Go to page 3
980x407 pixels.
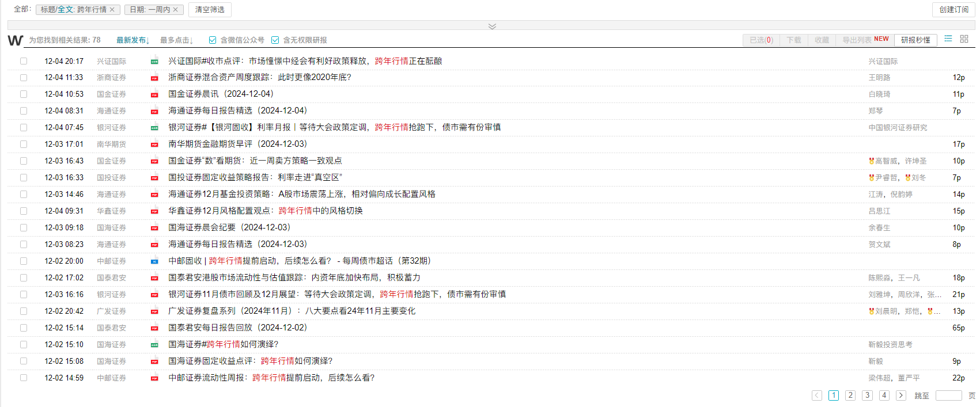867,395
